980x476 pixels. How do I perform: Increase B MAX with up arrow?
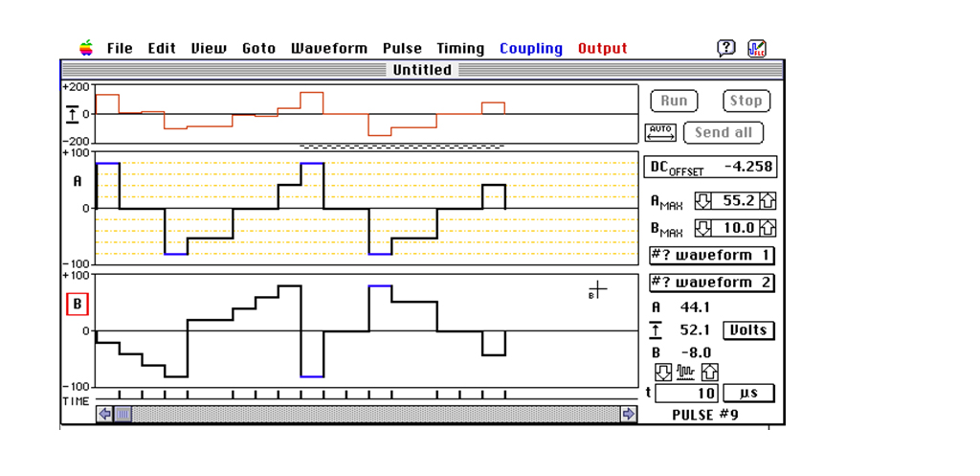point(768,228)
